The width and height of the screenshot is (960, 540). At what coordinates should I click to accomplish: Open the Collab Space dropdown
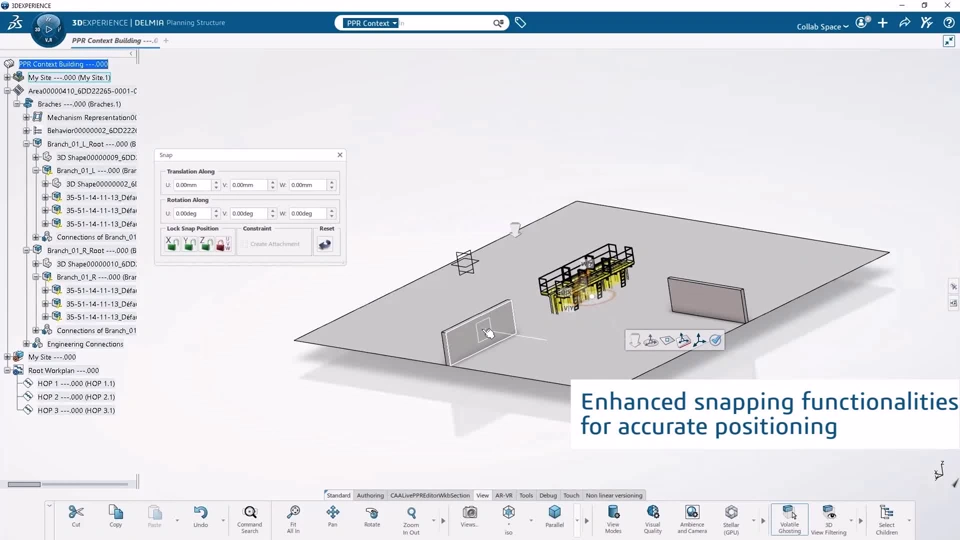click(x=822, y=26)
